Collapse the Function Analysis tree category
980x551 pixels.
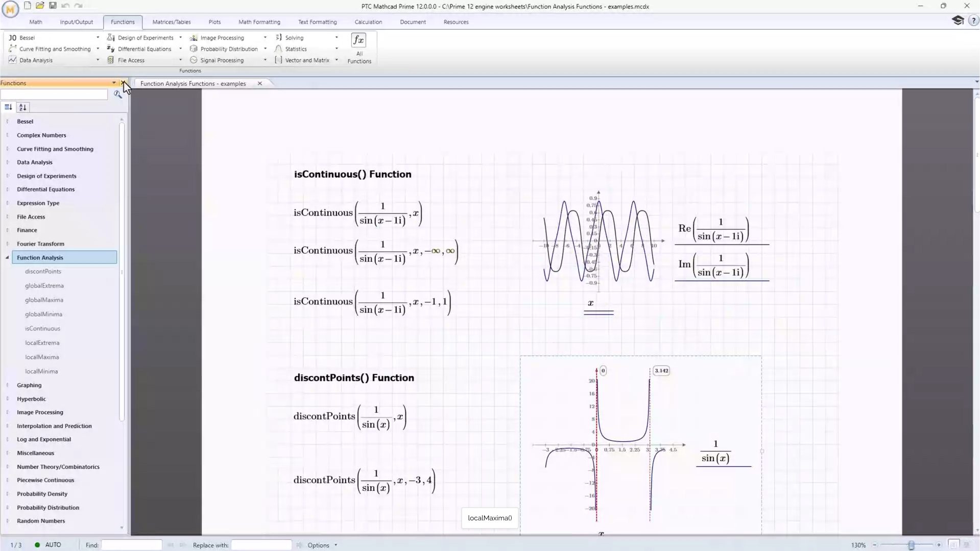[7, 258]
